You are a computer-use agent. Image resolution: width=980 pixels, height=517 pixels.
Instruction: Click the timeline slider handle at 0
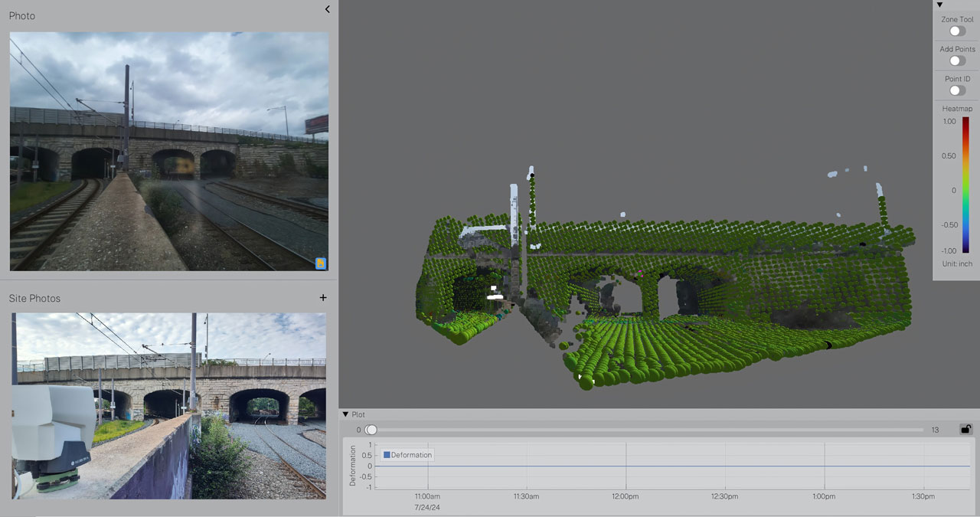371,430
